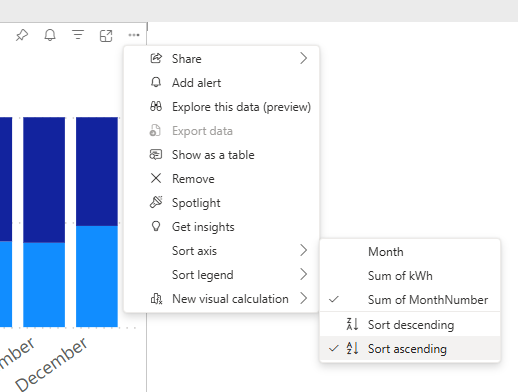518x392 pixels.
Task: Click the more options ellipsis icon
Action: pos(134,35)
